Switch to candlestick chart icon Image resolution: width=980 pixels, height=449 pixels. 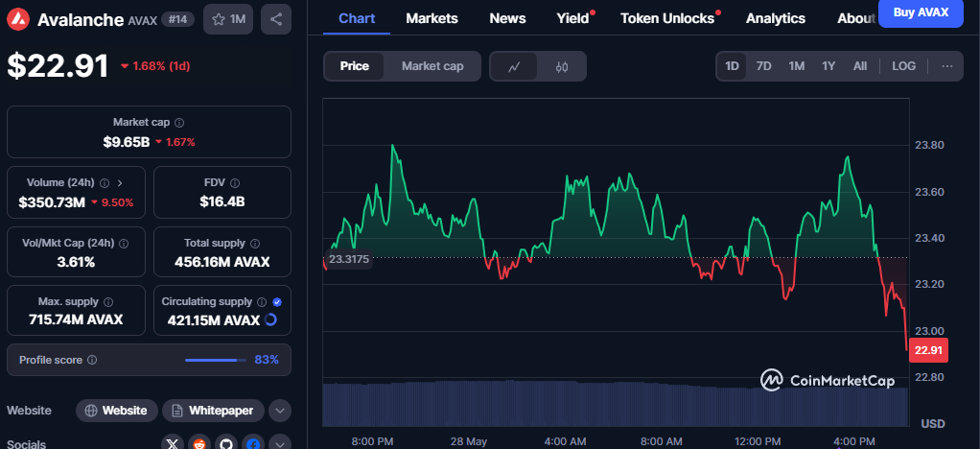561,66
